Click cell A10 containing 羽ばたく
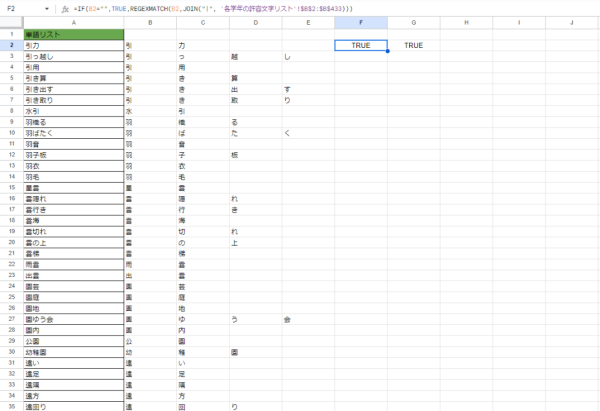The image size is (600, 411). [73, 133]
